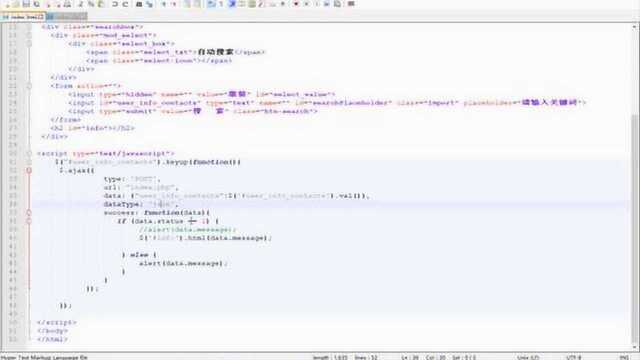Click the Save file toolbar icon
This screenshot has height=360, width=640.
tap(26, 4)
